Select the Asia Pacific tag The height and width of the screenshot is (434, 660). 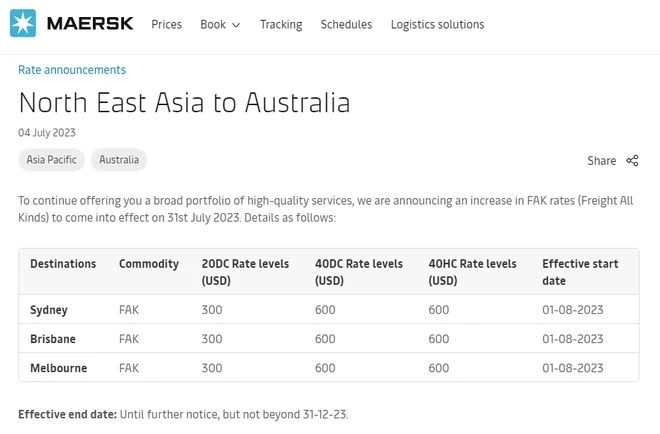pyautogui.click(x=51, y=160)
